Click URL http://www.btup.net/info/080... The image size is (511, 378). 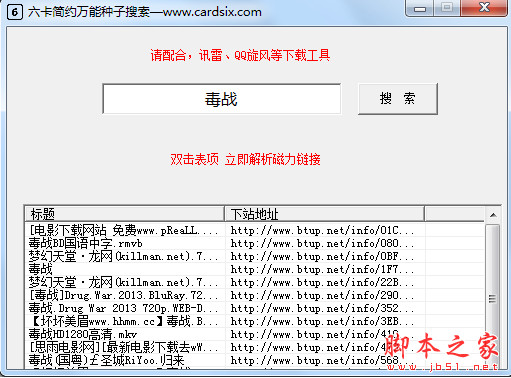pos(322,243)
